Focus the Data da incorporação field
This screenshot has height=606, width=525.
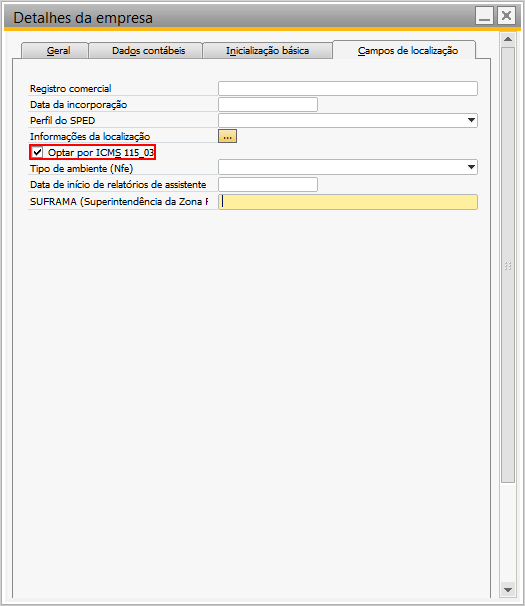(268, 104)
